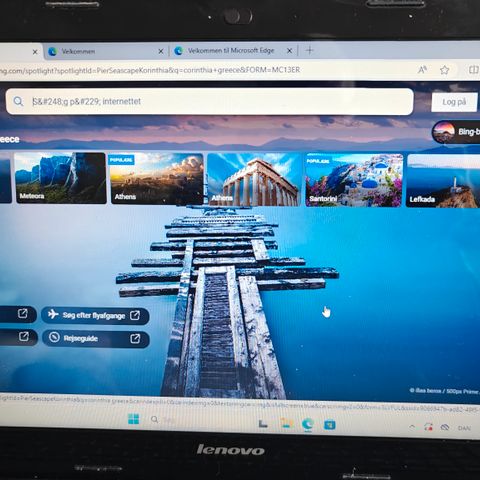Open the split screen icon in toolbar
The image size is (480, 480).
474,70
